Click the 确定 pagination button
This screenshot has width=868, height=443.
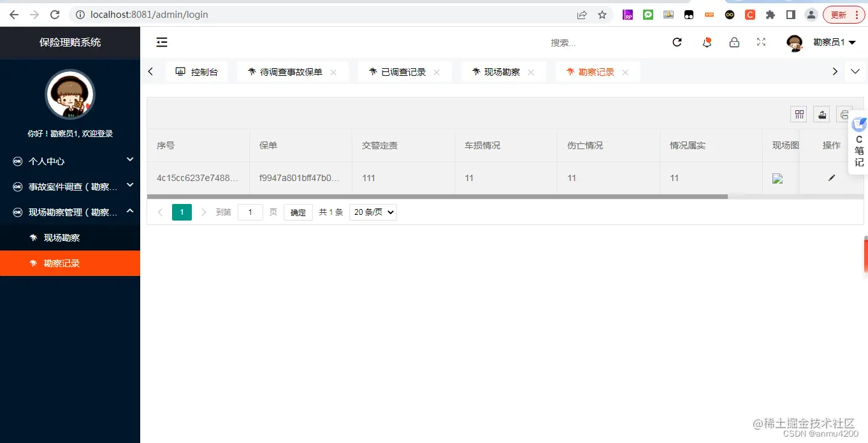(x=298, y=212)
